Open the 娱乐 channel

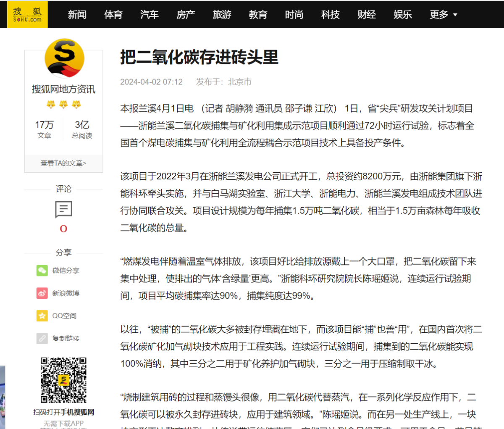pyautogui.click(x=402, y=15)
